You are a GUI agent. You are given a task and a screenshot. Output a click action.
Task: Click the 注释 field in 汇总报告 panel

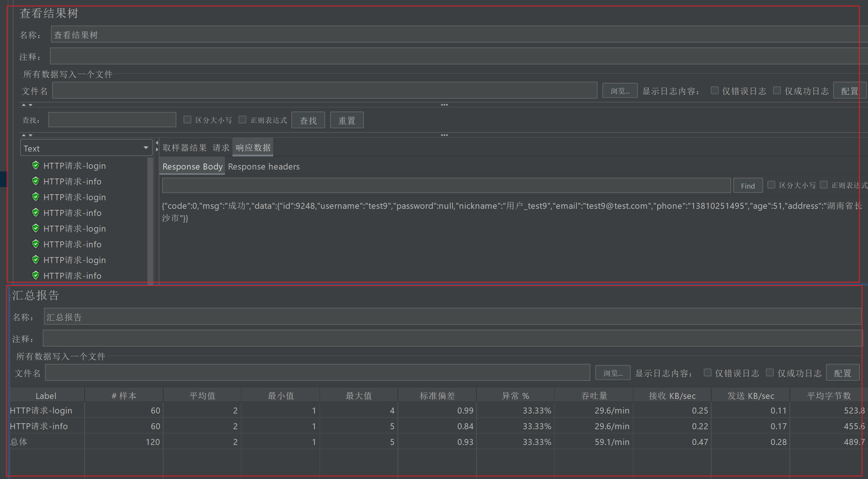453,338
